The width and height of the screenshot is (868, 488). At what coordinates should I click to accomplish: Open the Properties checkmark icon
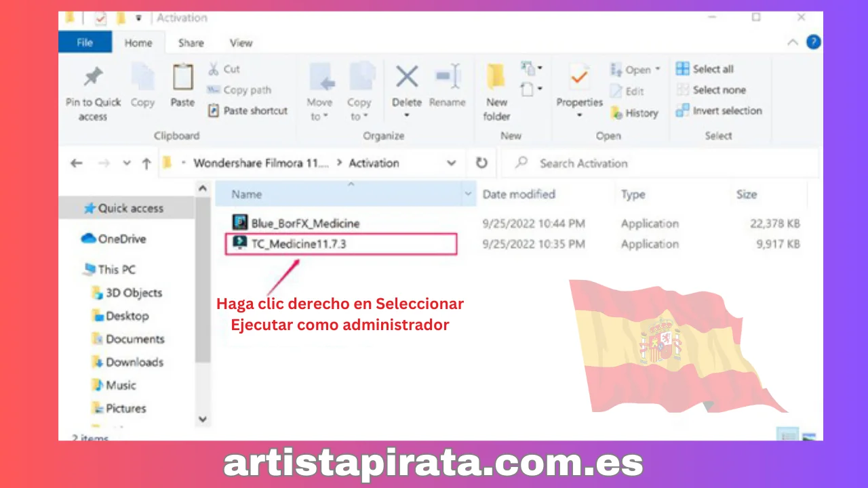pyautogui.click(x=579, y=78)
